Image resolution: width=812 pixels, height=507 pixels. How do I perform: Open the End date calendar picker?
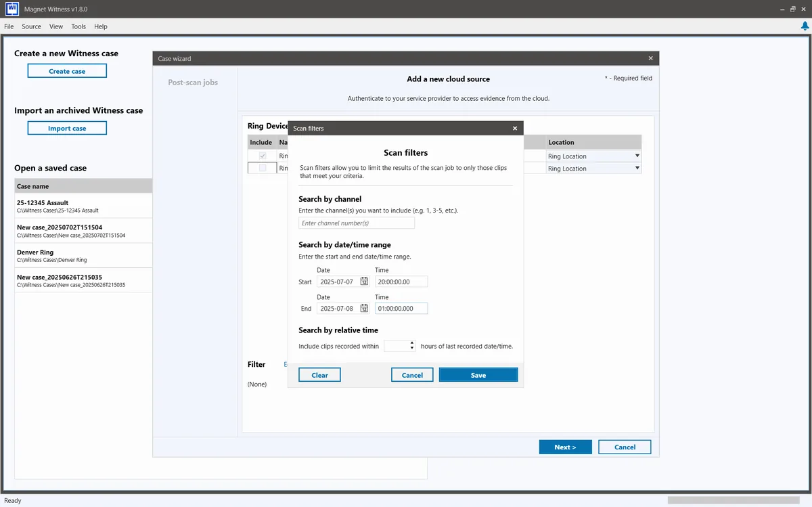coord(364,308)
